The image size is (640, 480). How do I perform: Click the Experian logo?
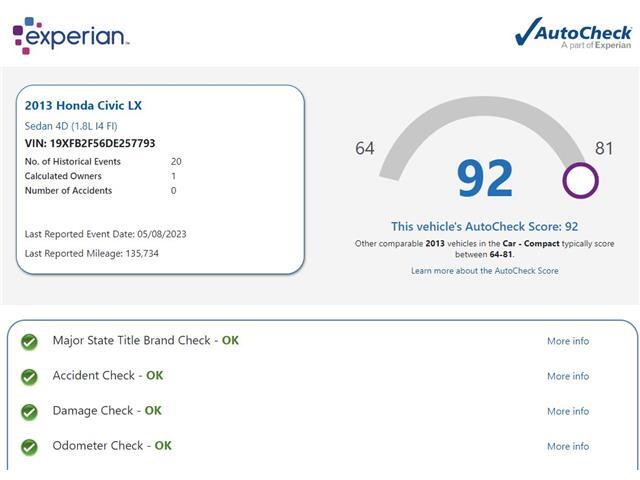71,36
